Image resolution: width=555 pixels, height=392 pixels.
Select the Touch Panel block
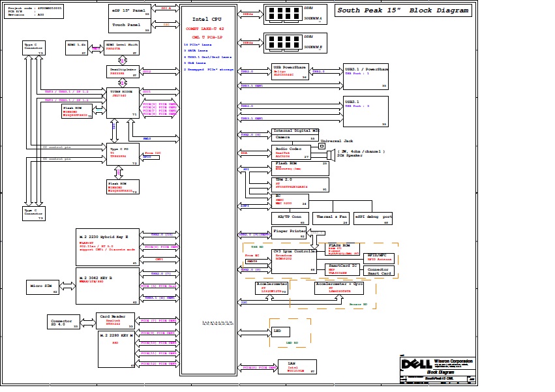[130, 25]
